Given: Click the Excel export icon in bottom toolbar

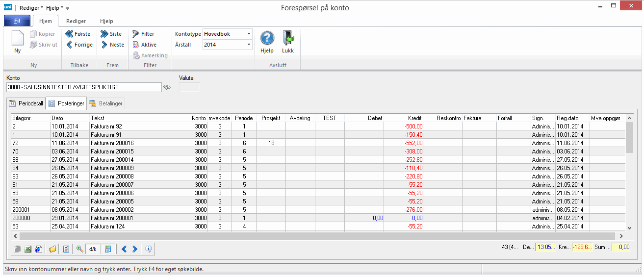Looking at the screenshot, I should tap(28, 249).
